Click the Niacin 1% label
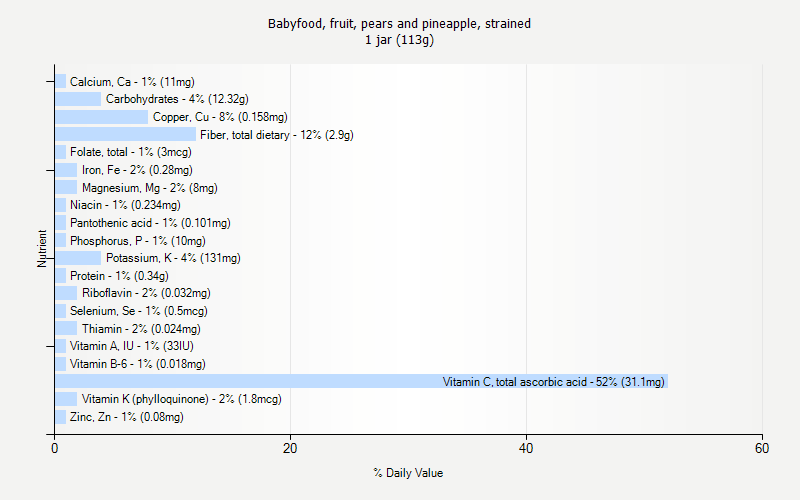The height and width of the screenshot is (500, 800). tap(125, 205)
